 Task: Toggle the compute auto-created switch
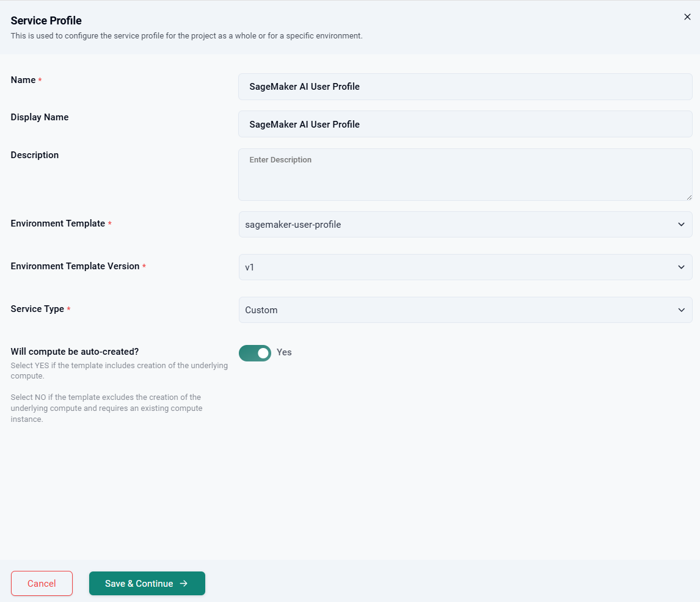click(x=255, y=353)
